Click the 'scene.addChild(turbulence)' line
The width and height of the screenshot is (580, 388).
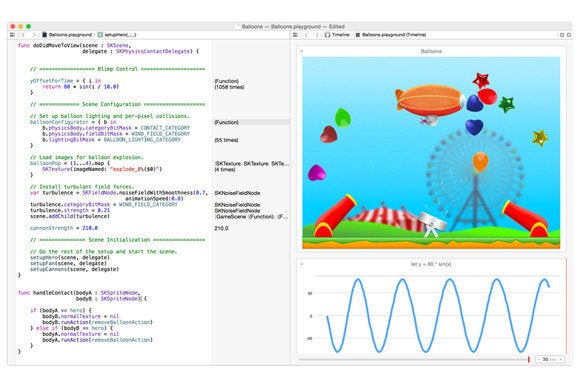(70, 216)
